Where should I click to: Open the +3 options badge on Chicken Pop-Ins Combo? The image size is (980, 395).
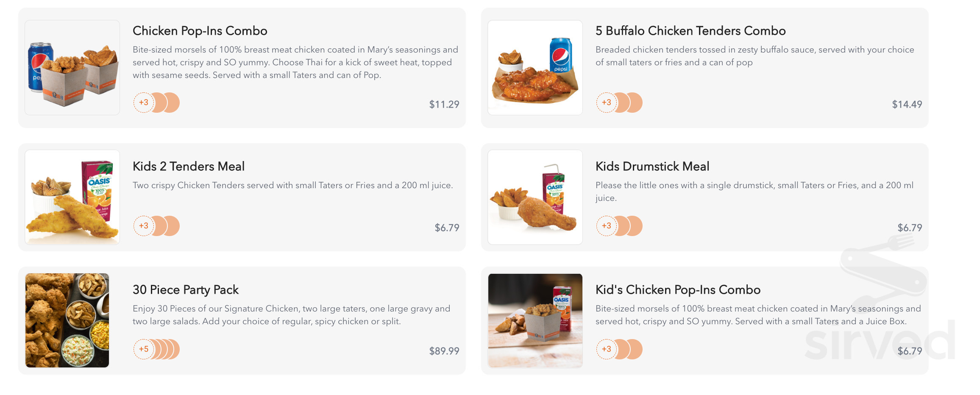coord(144,103)
